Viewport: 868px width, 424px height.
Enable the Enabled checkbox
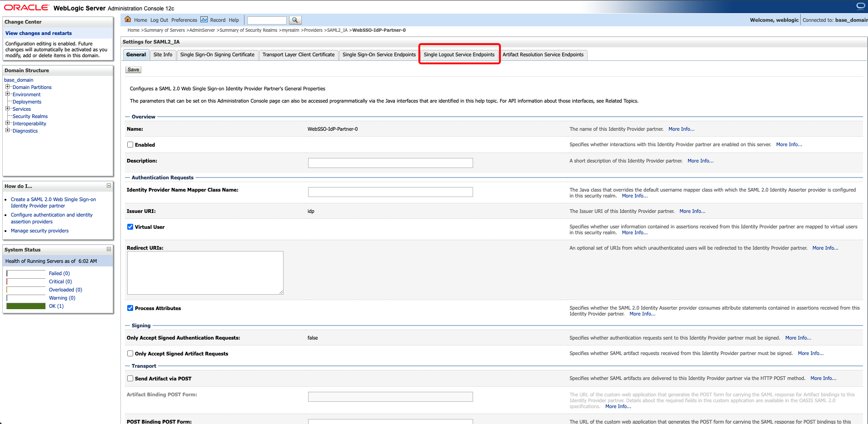pyautogui.click(x=130, y=145)
